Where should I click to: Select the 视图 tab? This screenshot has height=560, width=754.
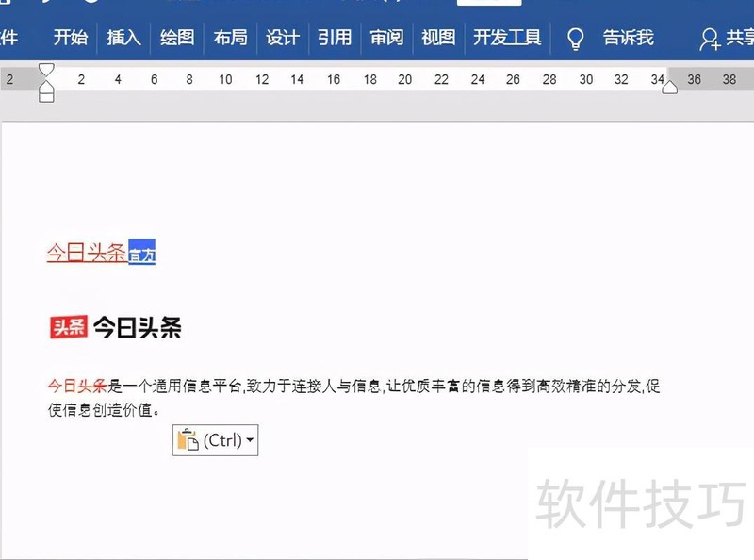coord(438,38)
